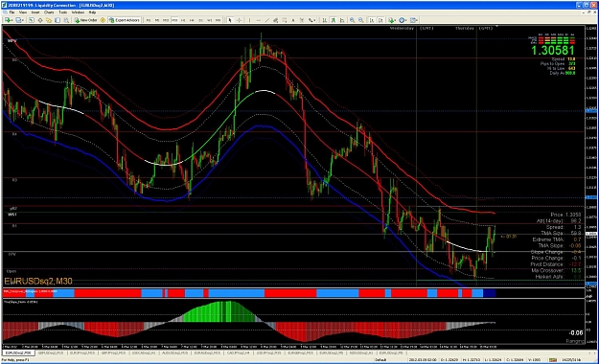The image size is (599, 364).
Task: Open the Charts menu
Action: (x=49, y=12)
